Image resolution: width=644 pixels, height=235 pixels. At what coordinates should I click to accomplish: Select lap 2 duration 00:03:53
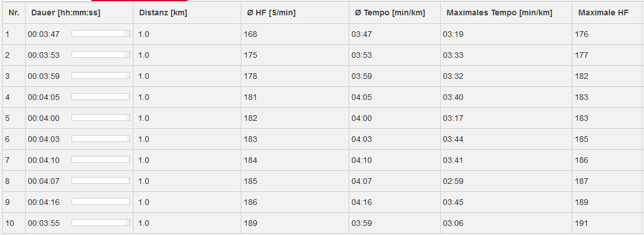pos(44,55)
